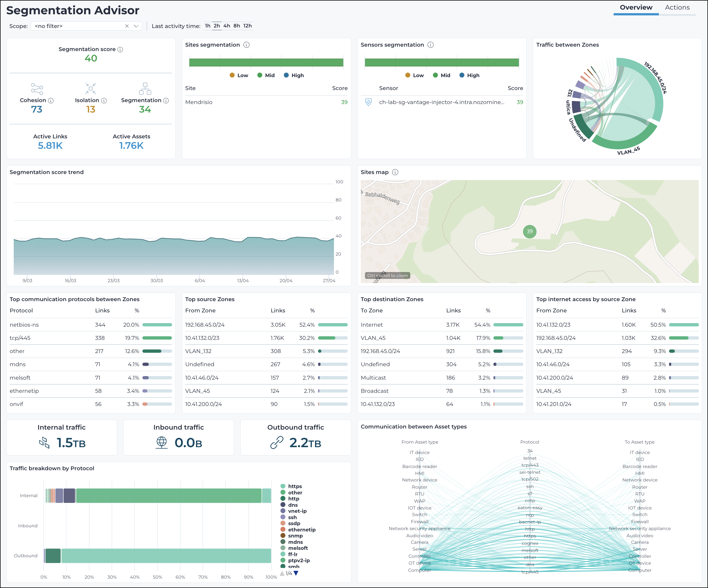The height and width of the screenshot is (588, 708).
Task: Click the Segmentation info icon beside 34
Action: (166, 100)
